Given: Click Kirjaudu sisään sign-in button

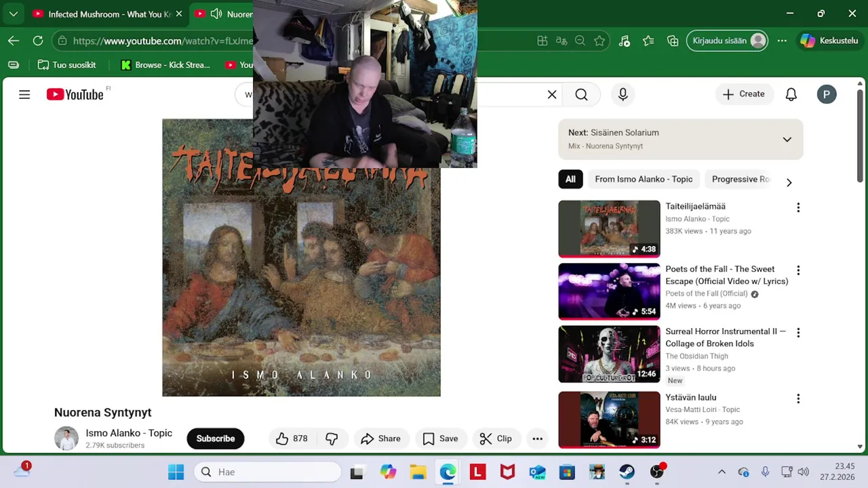Looking at the screenshot, I should [727, 41].
